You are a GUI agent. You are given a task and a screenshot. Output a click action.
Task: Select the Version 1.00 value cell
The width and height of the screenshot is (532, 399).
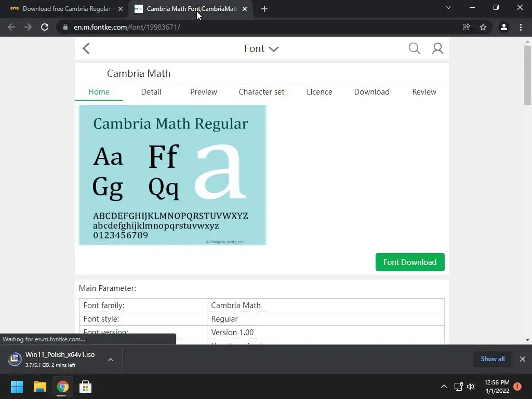(x=326, y=332)
